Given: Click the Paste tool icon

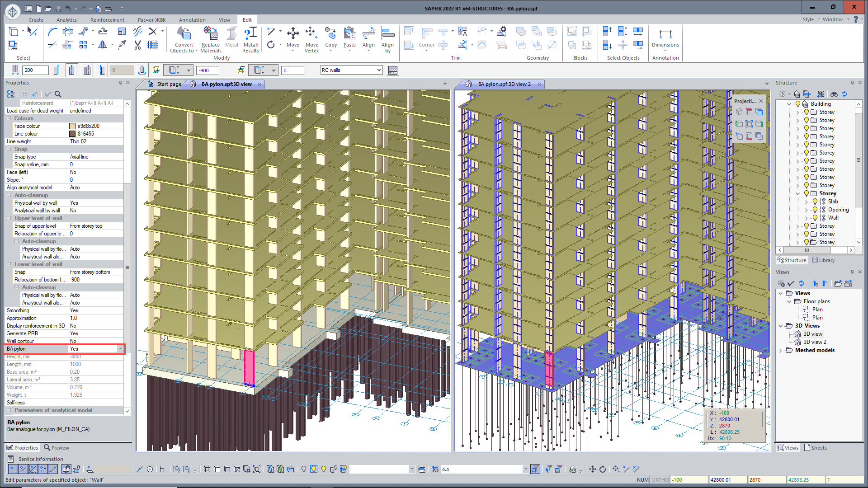Looking at the screenshot, I should point(349,34).
